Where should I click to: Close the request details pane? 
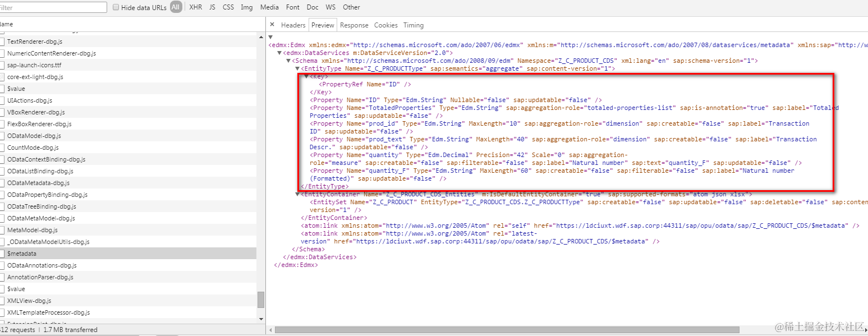coord(272,25)
